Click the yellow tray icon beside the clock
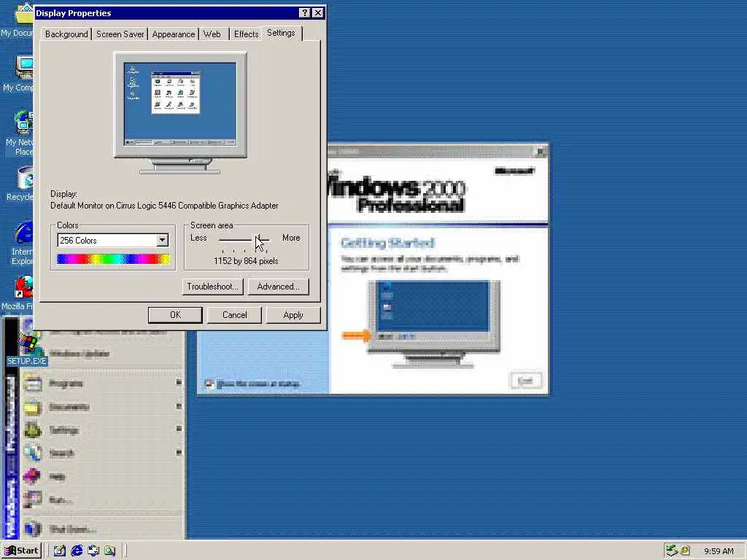747x560 pixels. pos(685,551)
